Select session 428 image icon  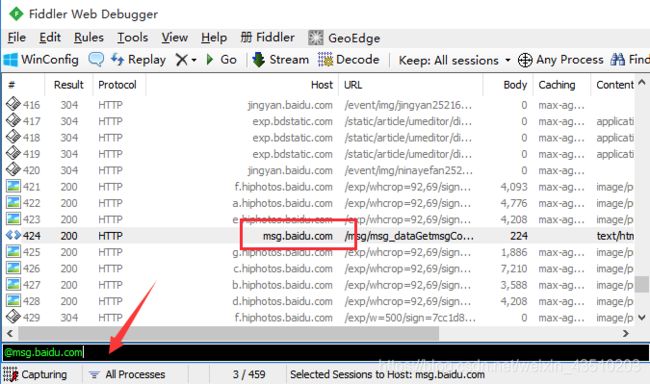click(x=13, y=300)
